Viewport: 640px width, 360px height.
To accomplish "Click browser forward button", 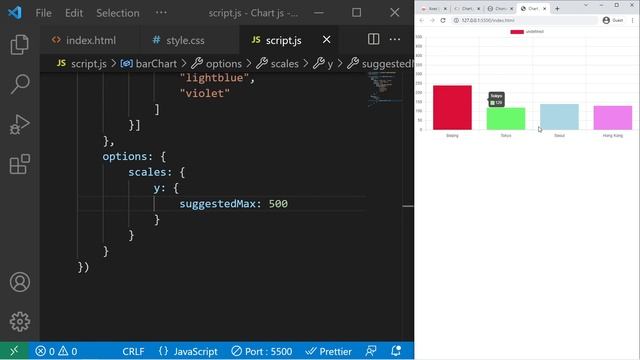I will point(432,20).
